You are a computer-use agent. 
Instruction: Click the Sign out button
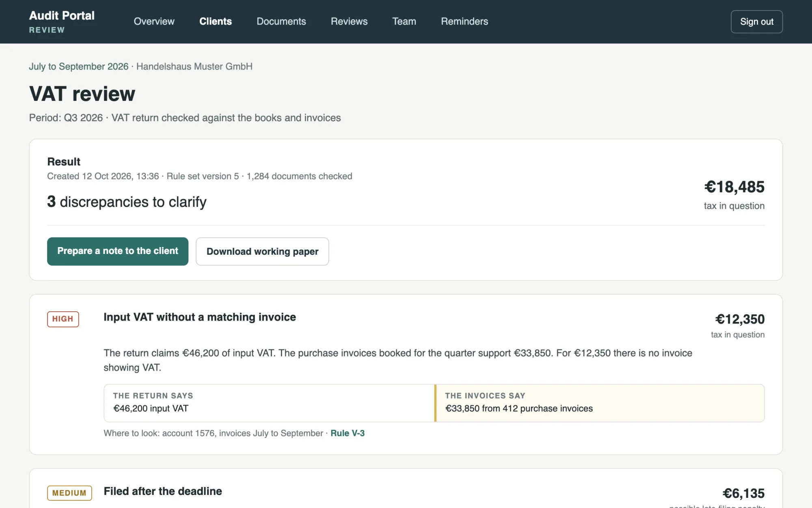click(756, 22)
